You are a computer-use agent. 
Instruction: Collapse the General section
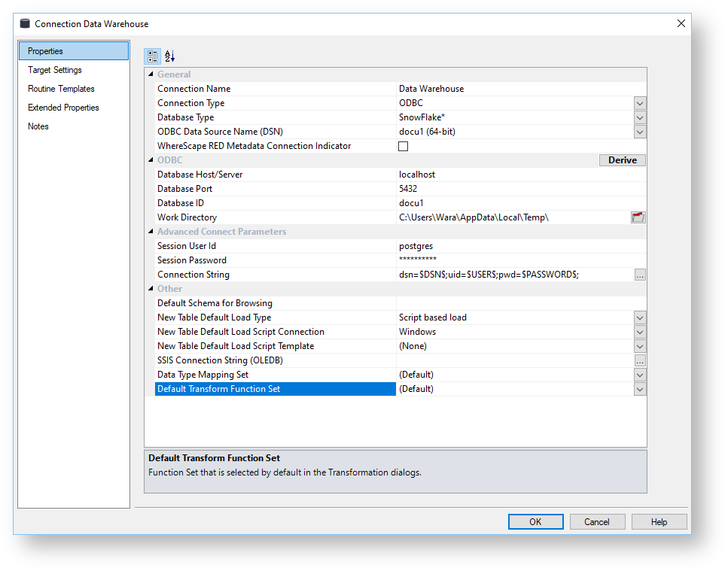151,74
